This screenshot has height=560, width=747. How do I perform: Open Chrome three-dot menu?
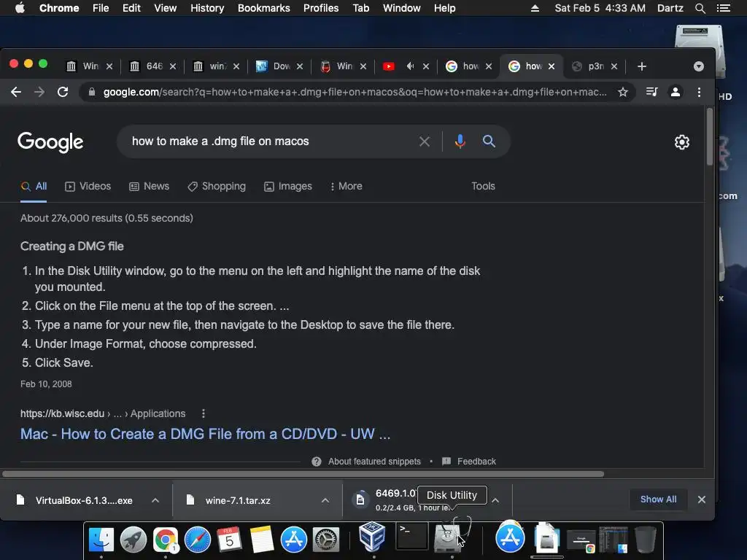pos(699,92)
